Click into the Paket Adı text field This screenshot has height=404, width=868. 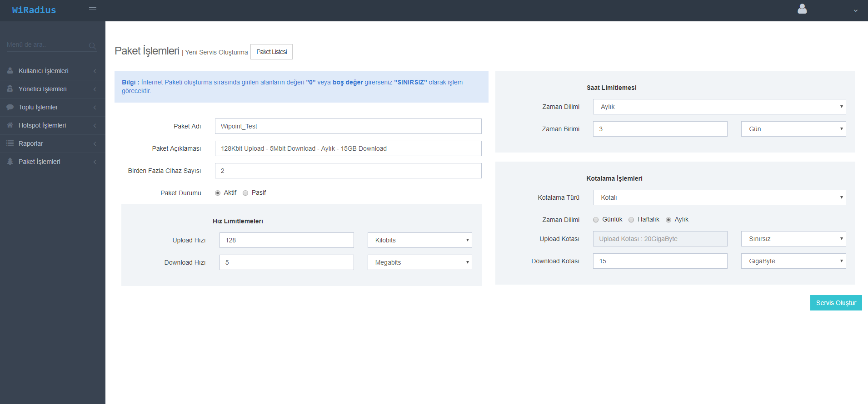348,126
